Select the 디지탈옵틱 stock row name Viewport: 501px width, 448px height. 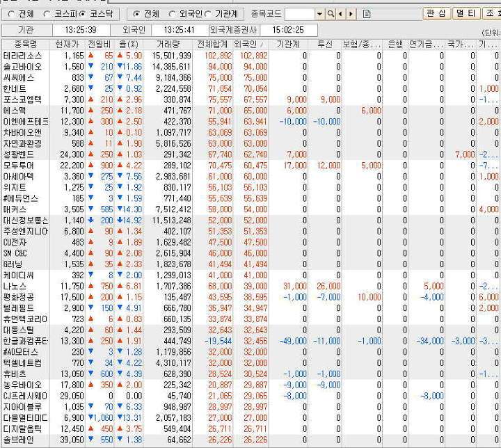point(23,429)
